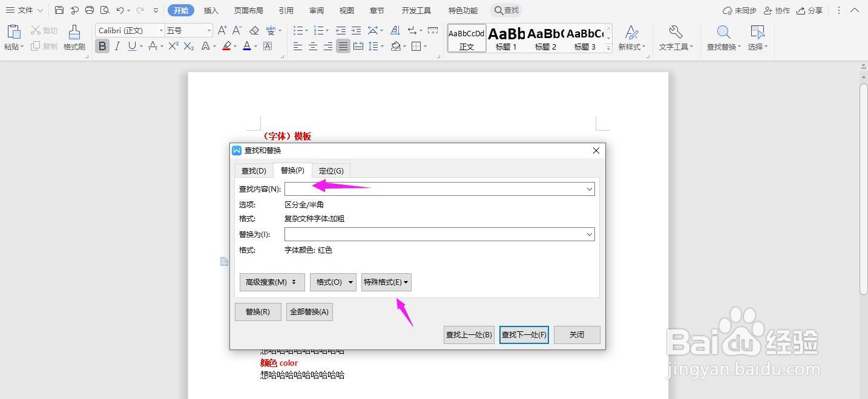Expand the 替换为 combo box arrow

point(589,235)
